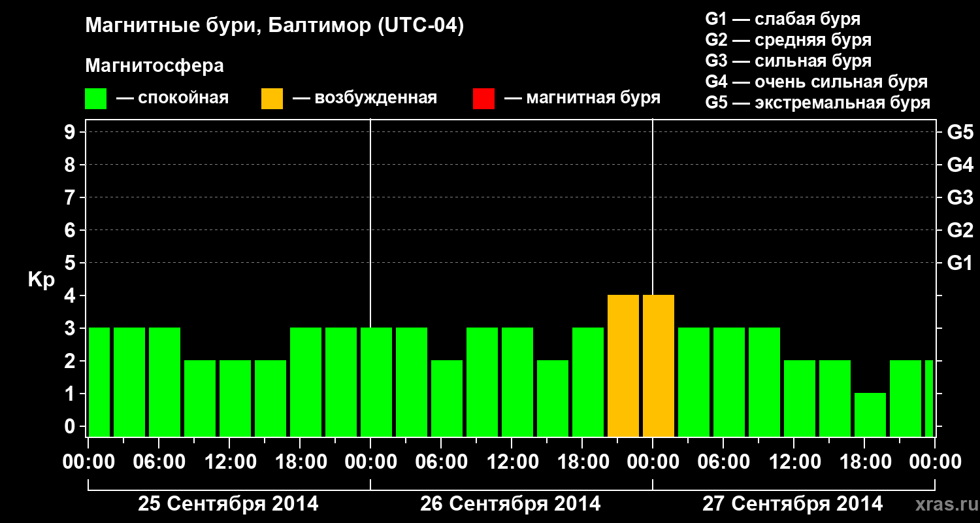This screenshot has height=523, width=980.
Task: Click the orange Kp 4 bar crossing 27 Сентября midnight
Action: [659, 366]
